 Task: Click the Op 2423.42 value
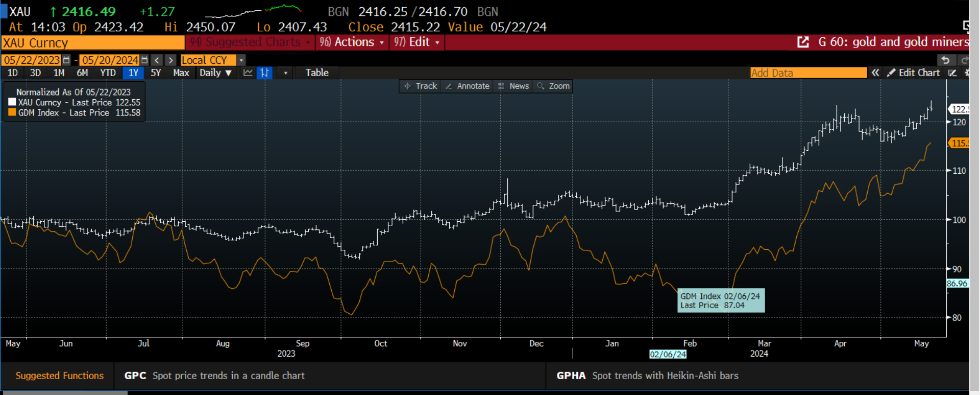[108, 27]
